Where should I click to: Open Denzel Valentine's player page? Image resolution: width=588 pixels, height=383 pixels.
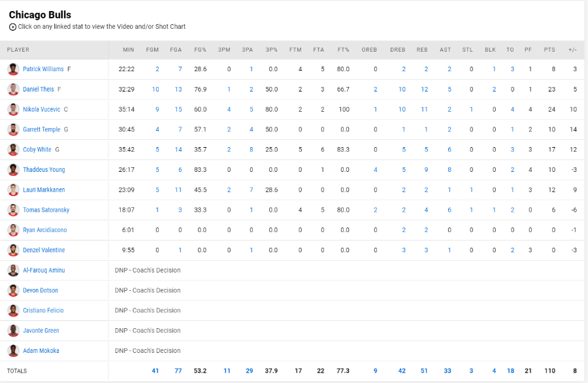click(44, 250)
